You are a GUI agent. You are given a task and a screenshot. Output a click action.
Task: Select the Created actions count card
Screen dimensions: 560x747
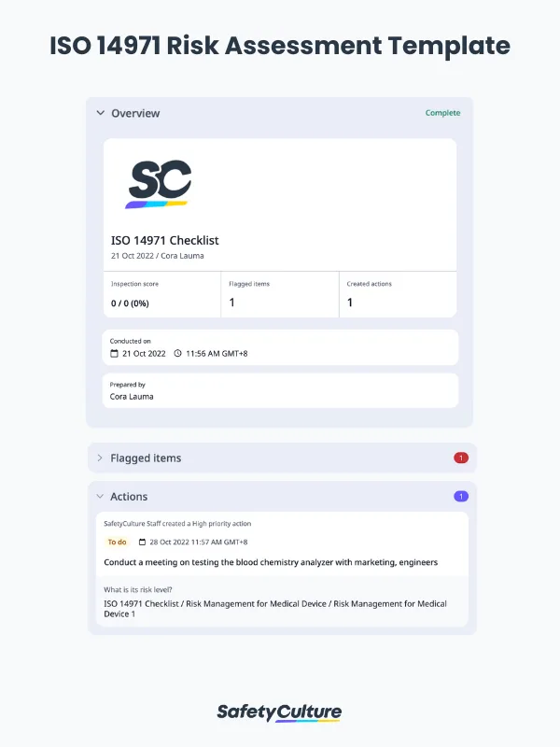tap(398, 294)
